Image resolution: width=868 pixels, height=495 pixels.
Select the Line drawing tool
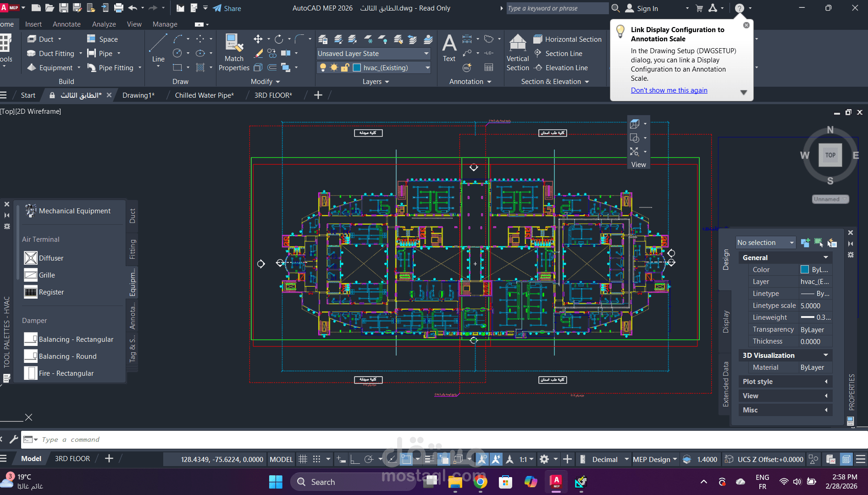coord(158,48)
